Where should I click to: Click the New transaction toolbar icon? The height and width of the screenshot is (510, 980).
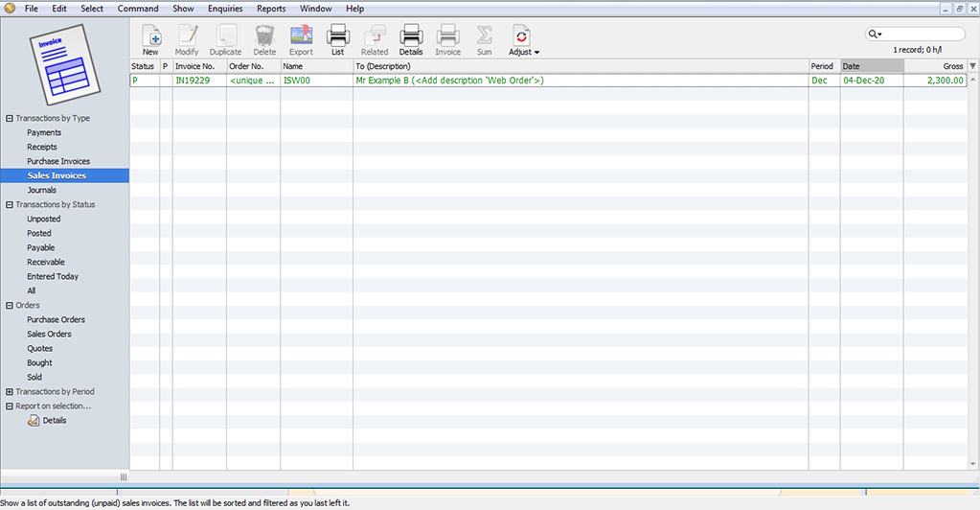(x=150, y=40)
